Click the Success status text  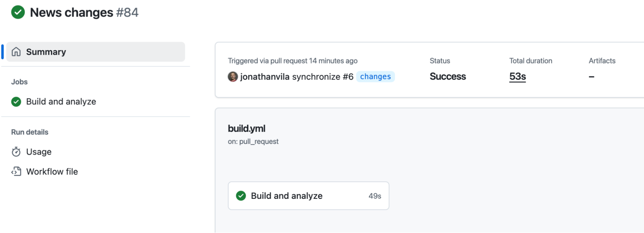click(447, 77)
